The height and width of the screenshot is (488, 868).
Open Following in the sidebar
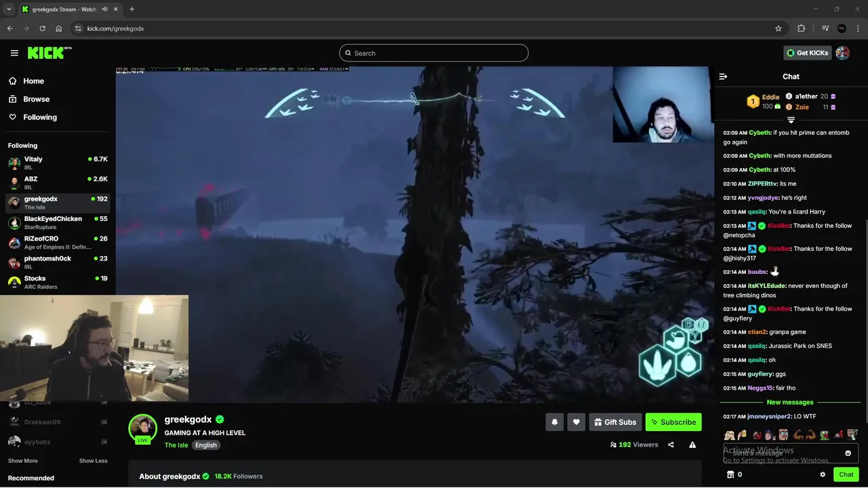point(33,117)
